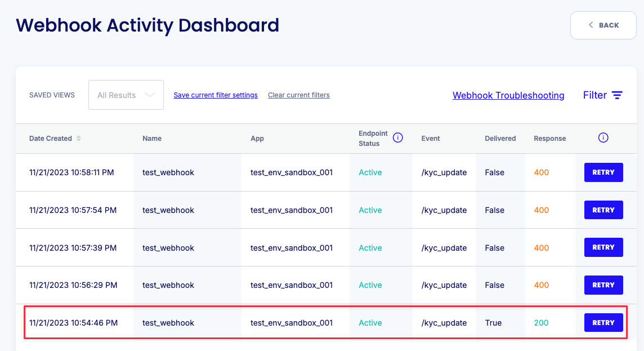Click /kyc_update event in 10:57:54 PM row
This screenshot has width=644, height=351.
tap(444, 210)
